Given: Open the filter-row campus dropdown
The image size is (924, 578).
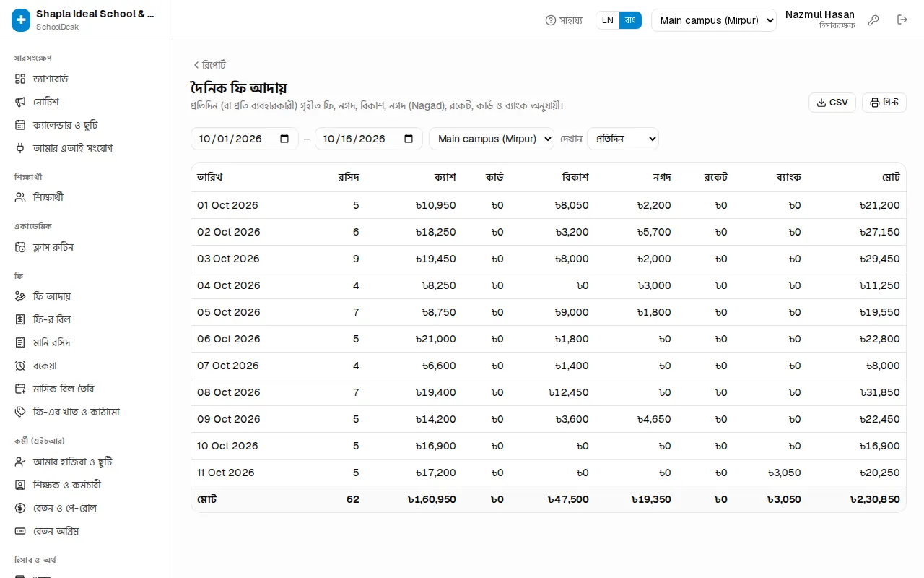Looking at the screenshot, I should pyautogui.click(x=492, y=139).
